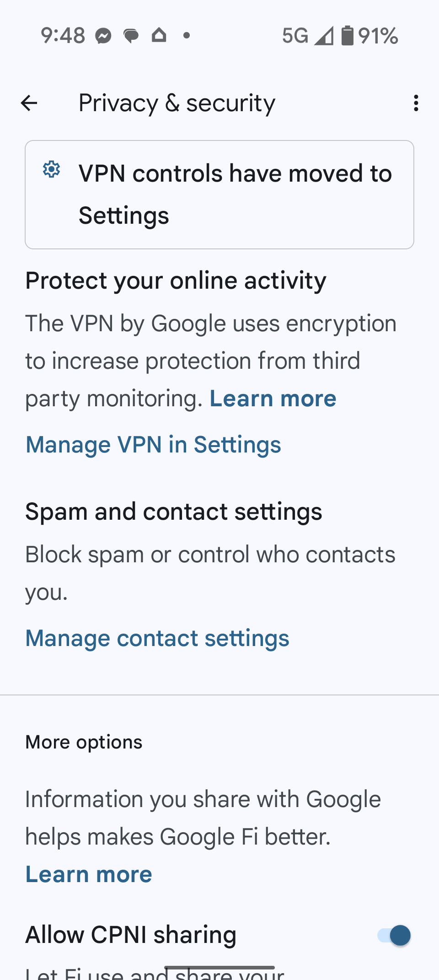Image resolution: width=439 pixels, height=980 pixels.
Task: Tap the clock time in status bar
Action: [63, 36]
